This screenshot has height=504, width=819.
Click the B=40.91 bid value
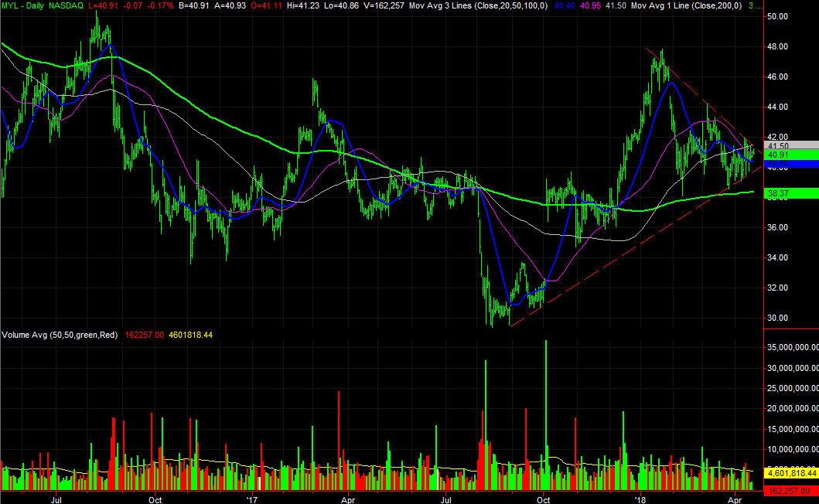click(194, 5)
